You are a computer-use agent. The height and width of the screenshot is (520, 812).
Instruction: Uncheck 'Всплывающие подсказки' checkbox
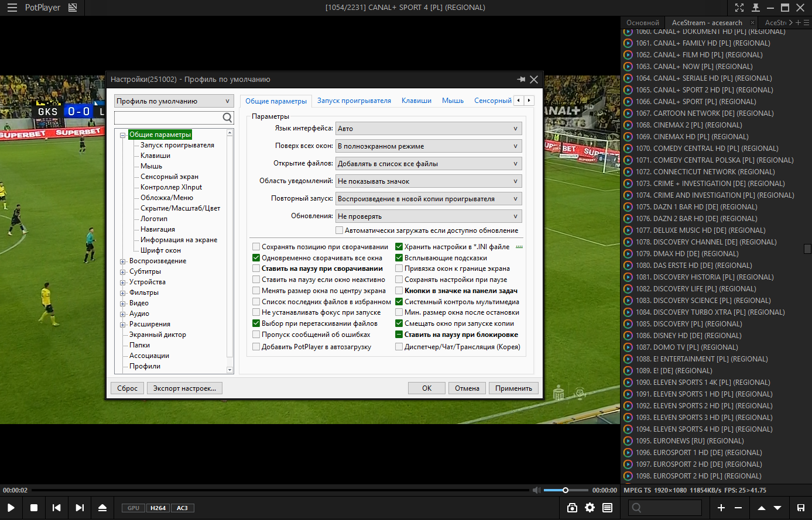coord(399,258)
